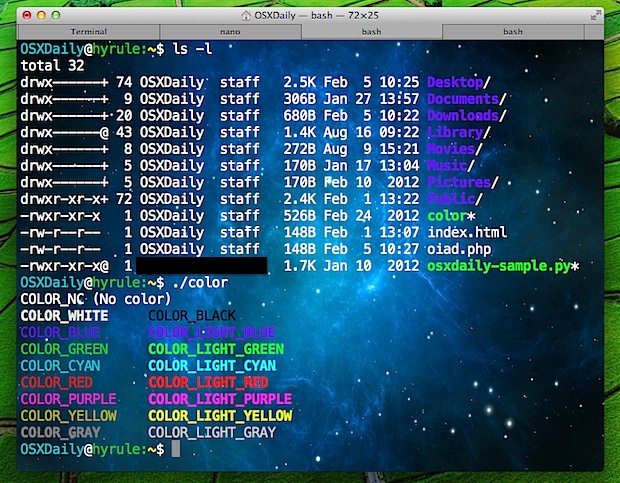This screenshot has width=620, height=483.
Task: Click the 'total 32' line
Action: [x=53, y=66]
